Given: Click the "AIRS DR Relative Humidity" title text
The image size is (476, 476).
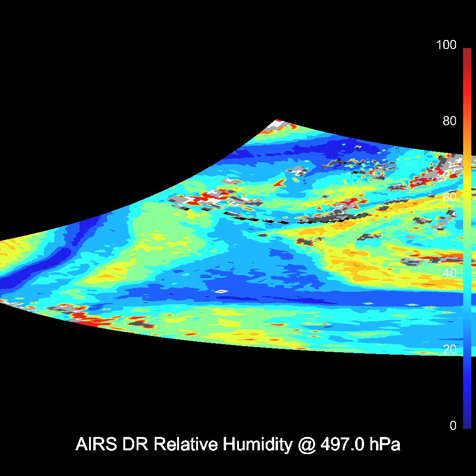Looking at the screenshot, I should coord(183,445).
